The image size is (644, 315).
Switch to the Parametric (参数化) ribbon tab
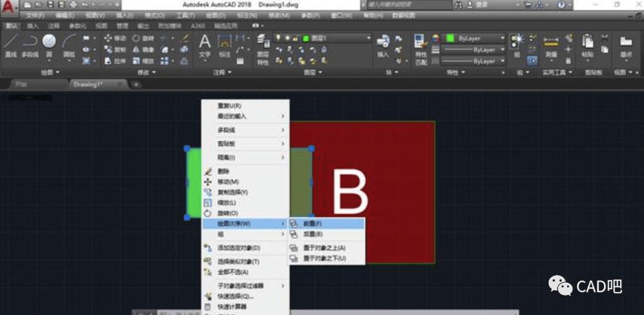78,26
